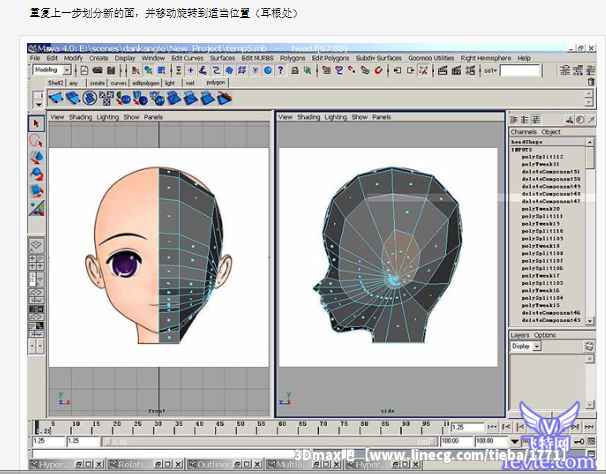Open the Options menu in Layers panel
The width and height of the screenshot is (606, 474).
coord(545,335)
